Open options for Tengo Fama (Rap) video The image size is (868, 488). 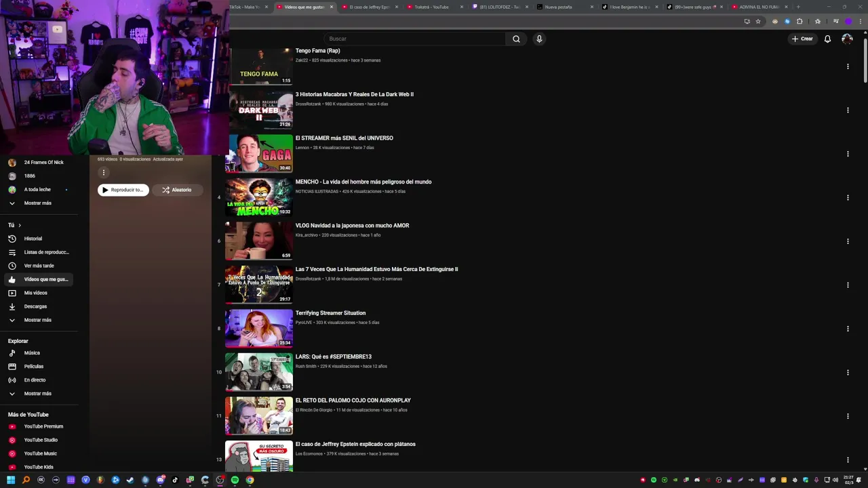[848, 66]
